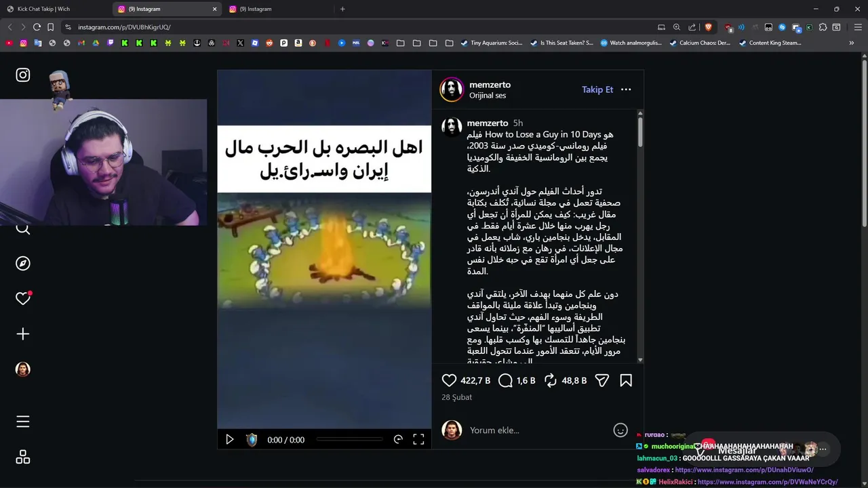Open comments via speech bubble icon
The height and width of the screenshot is (488, 868).
(x=505, y=381)
